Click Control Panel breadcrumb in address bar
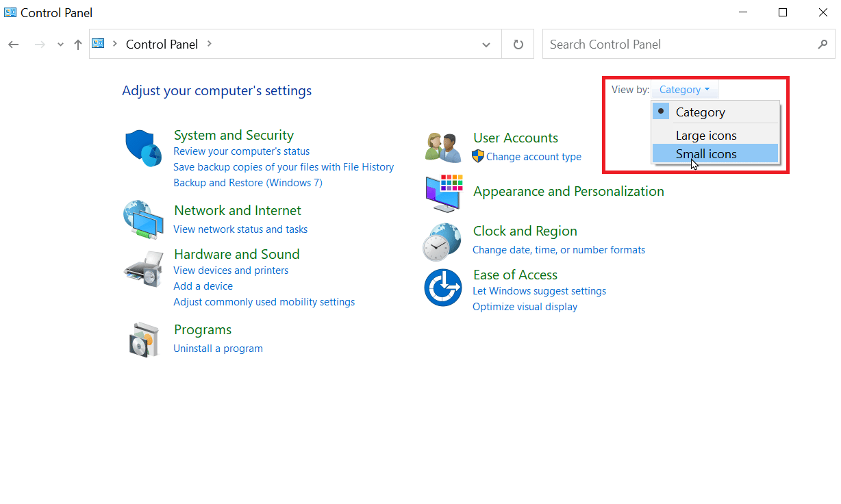Screen dimensions: 841x504 coord(162,45)
